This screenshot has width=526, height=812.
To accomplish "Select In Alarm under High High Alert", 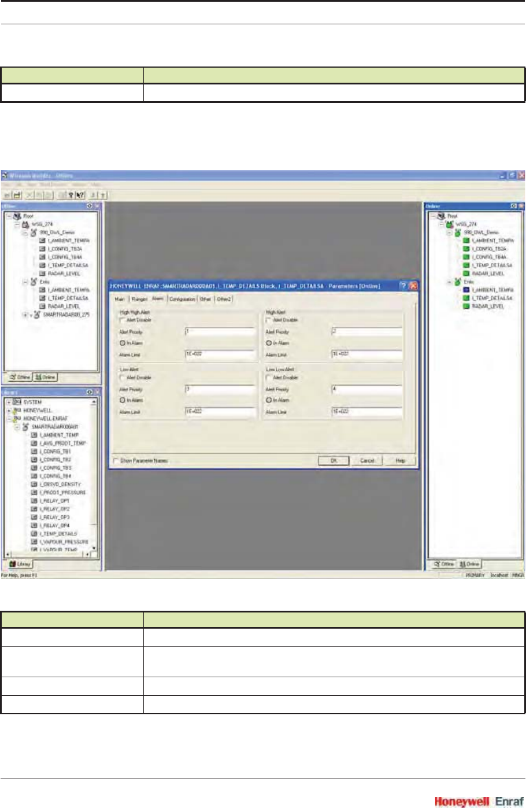I will point(123,343).
